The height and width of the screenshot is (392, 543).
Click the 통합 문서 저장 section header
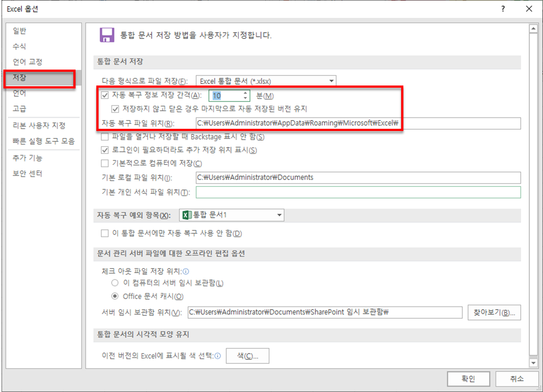(x=307, y=62)
